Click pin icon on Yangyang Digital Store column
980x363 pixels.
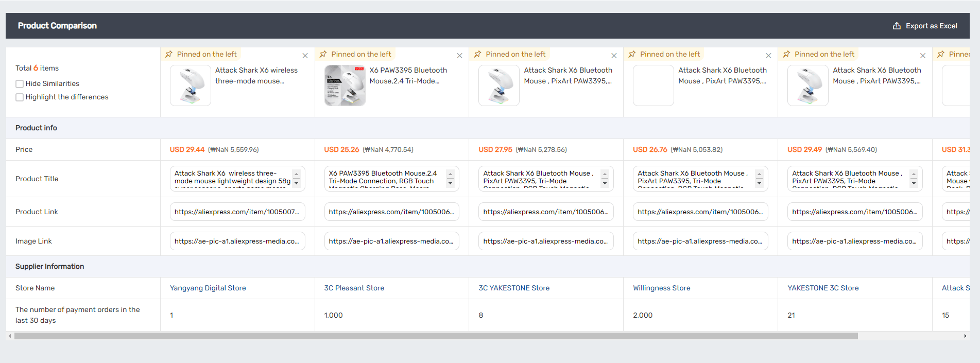click(169, 54)
